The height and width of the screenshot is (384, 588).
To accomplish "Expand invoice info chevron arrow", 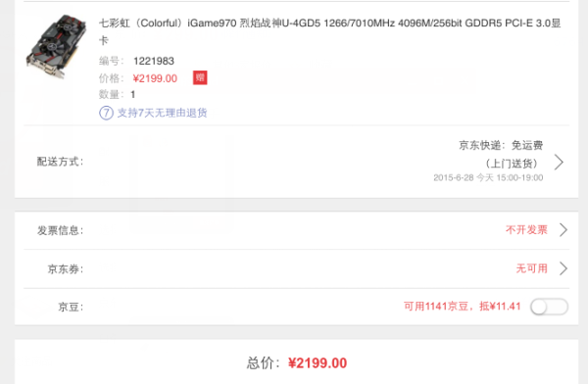I will tap(563, 230).
